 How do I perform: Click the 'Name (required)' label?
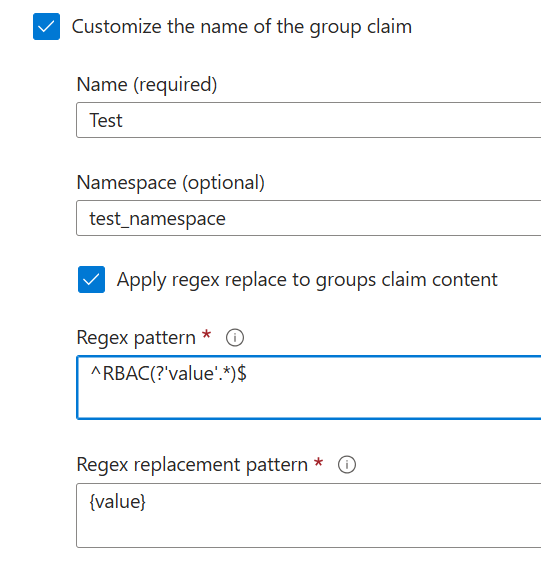147,85
